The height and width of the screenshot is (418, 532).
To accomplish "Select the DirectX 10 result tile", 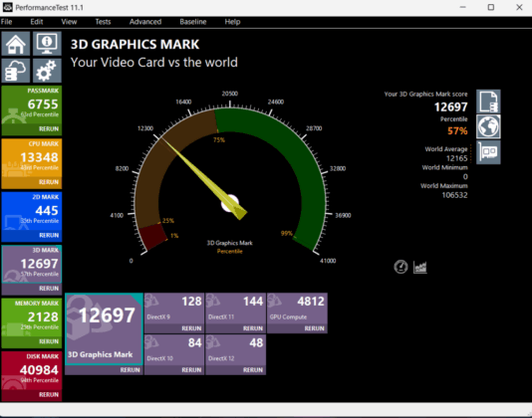I will coord(174,350).
